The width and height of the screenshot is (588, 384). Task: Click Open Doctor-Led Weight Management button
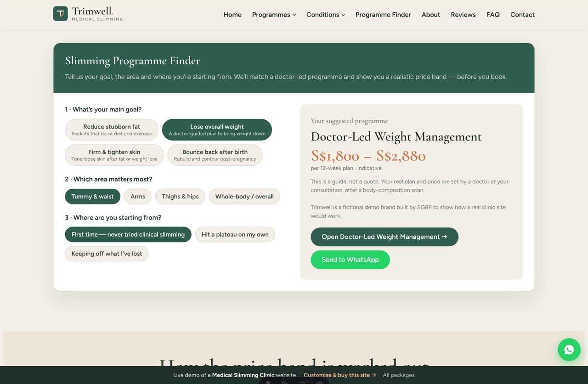coord(384,237)
